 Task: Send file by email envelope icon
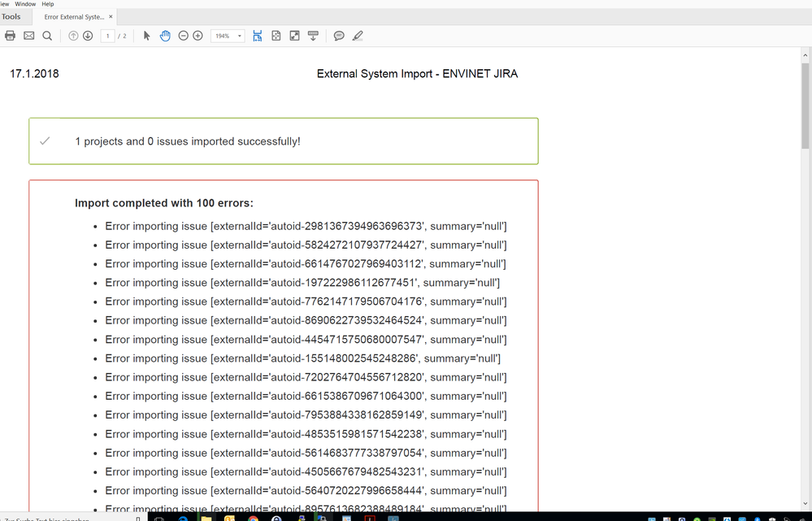coord(29,36)
